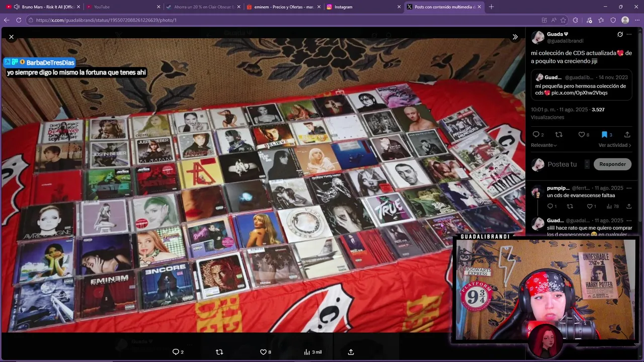Open the three-dot menu on Guada's post
This screenshot has width=644, height=362.
629,34
